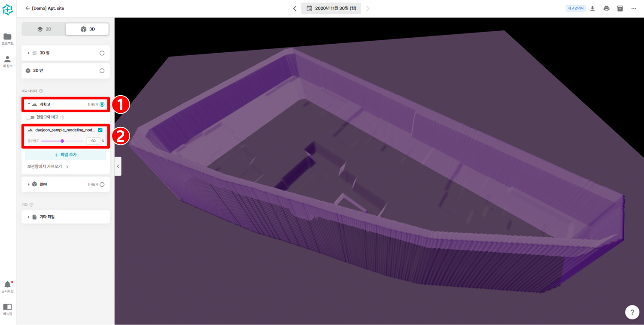Collapse the 계획고 section arrow
The image size is (644, 325).
[x=29, y=104]
